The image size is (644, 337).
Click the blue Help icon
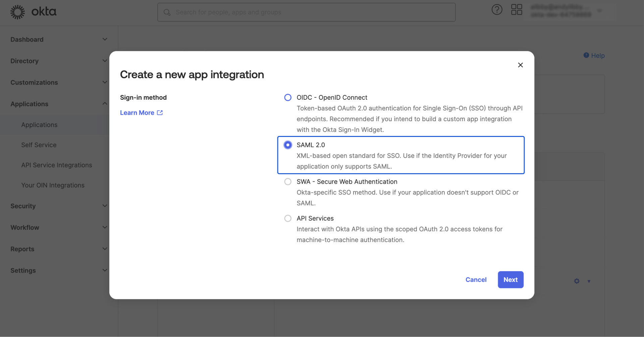[x=586, y=55]
